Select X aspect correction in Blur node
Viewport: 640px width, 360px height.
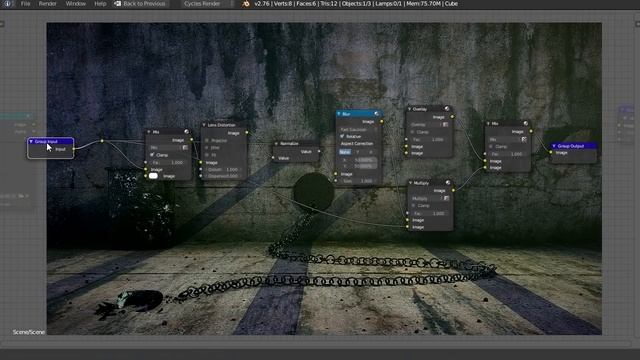point(371,152)
